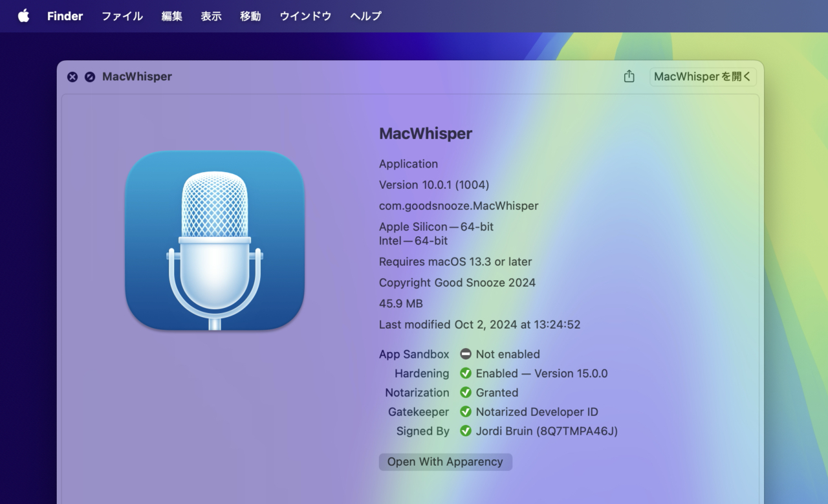Click Copyright Good Snooze 2024 text
828x504 pixels.
click(x=457, y=283)
